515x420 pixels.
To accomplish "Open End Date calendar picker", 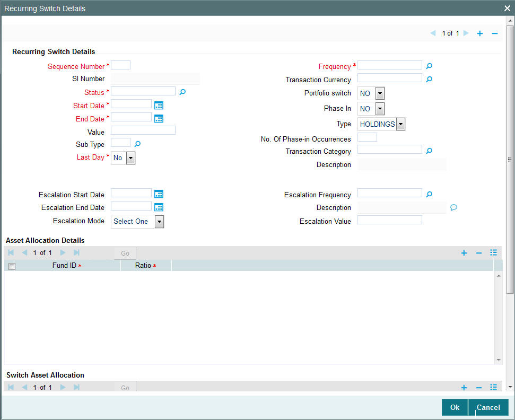I will (x=159, y=119).
